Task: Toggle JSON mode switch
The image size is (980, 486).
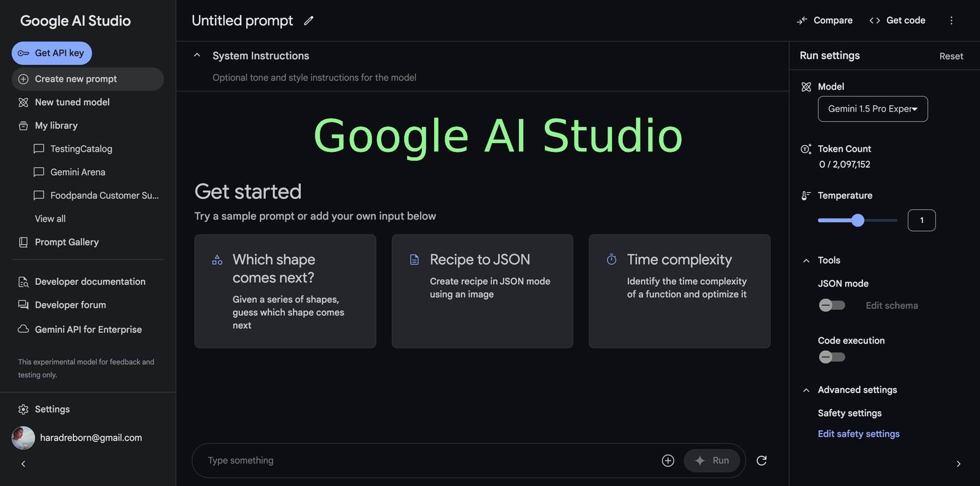Action: pos(832,305)
